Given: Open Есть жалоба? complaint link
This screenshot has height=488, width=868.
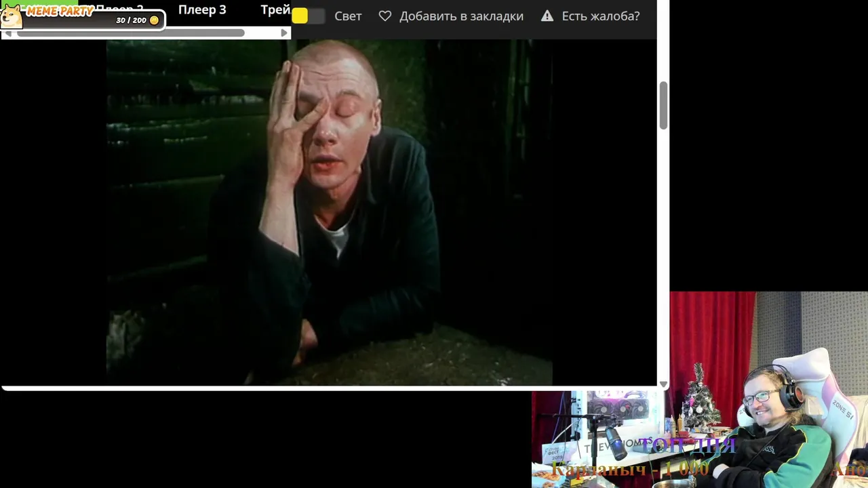Looking at the screenshot, I should click(601, 16).
